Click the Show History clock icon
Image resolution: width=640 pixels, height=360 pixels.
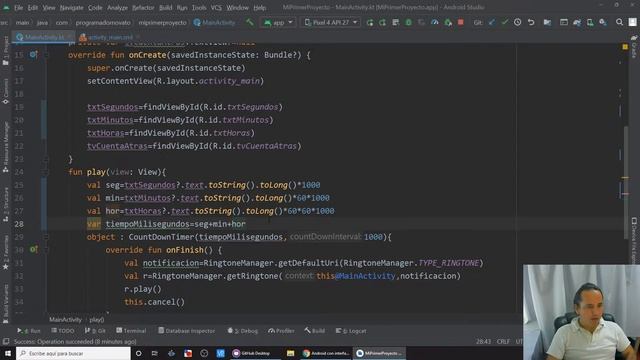518,22
